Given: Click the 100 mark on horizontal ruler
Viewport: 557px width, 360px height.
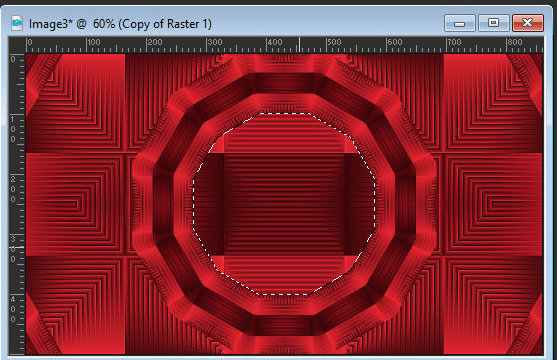Looking at the screenshot, I should tap(94, 42).
